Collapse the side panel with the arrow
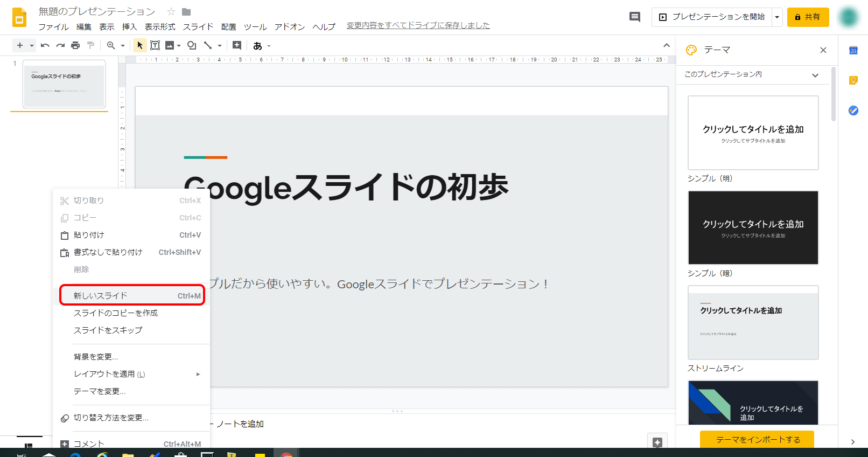Viewport: 868px width, 457px height. click(x=853, y=441)
